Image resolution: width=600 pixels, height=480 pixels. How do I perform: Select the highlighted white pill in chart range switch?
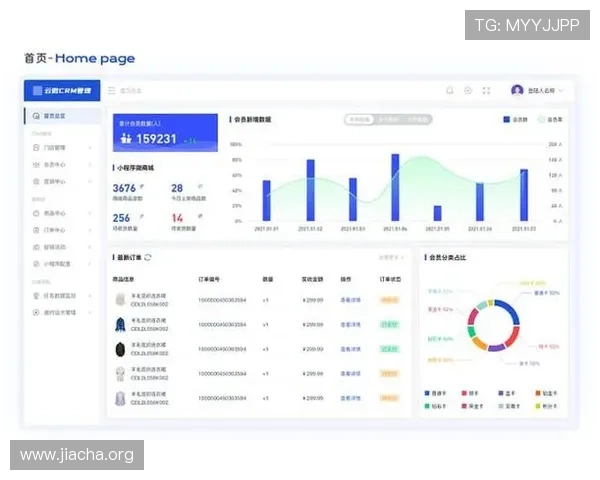point(360,119)
